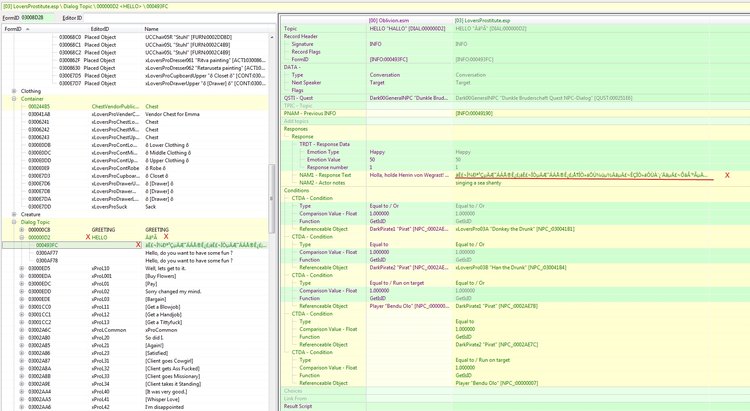Screen dimensions: 750x411
Task: Click 'Holla, holde Herrin von Wegrast!' response text
Action: pos(409,175)
